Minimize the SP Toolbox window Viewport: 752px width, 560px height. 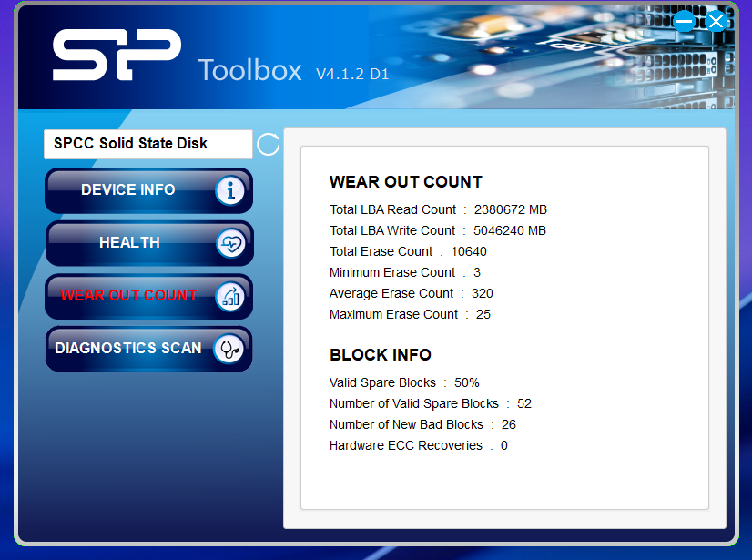point(685,21)
